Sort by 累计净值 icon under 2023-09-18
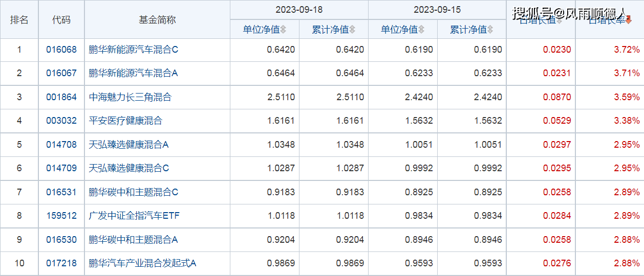 point(352,30)
